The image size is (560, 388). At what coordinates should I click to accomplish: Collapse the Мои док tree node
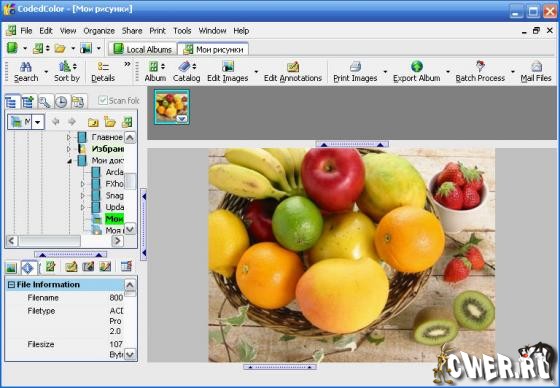69,161
